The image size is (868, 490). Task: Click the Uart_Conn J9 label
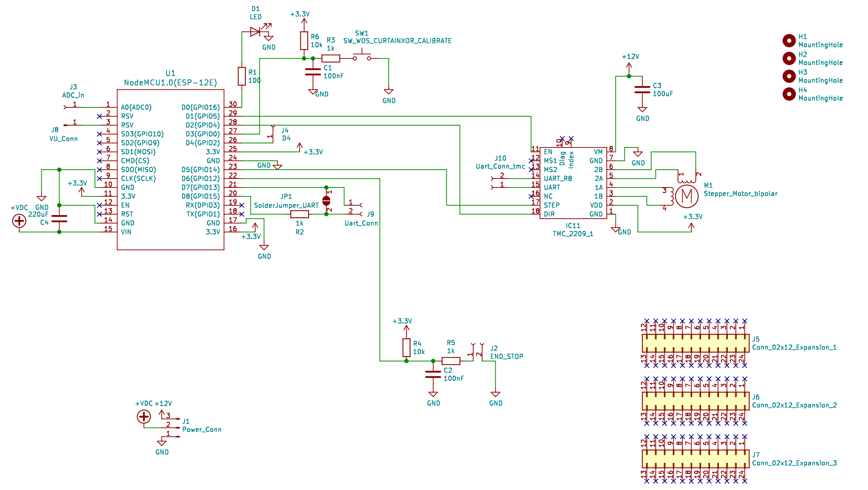tap(361, 223)
